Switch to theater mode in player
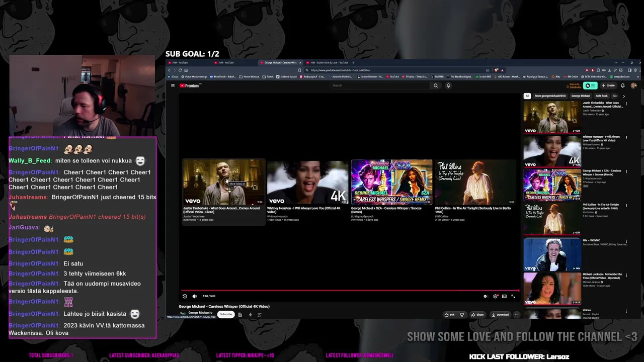Image resolution: width=644 pixels, height=362 pixels. [x=504, y=296]
